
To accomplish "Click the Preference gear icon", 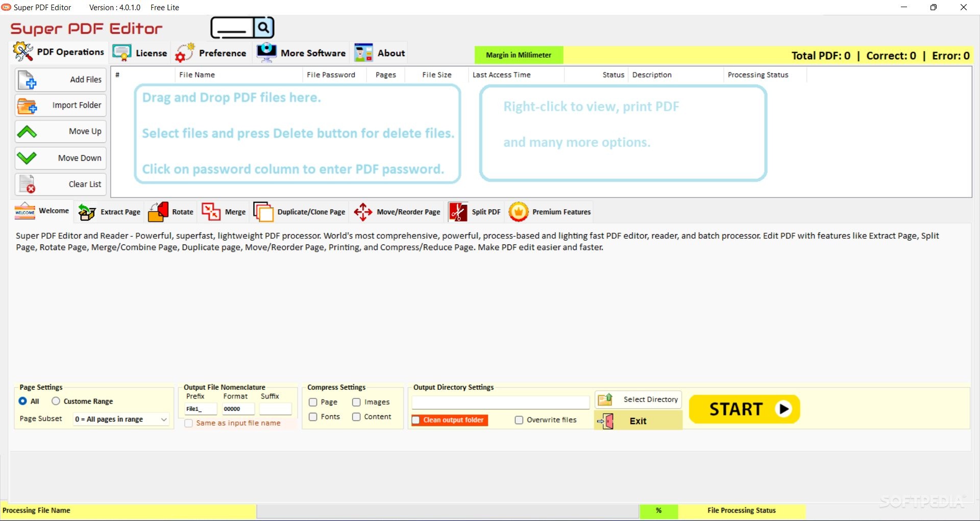I will pyautogui.click(x=185, y=53).
